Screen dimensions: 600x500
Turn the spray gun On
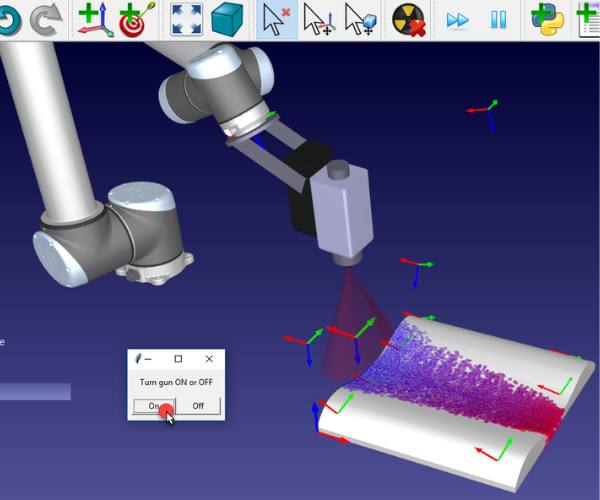pyautogui.click(x=154, y=406)
